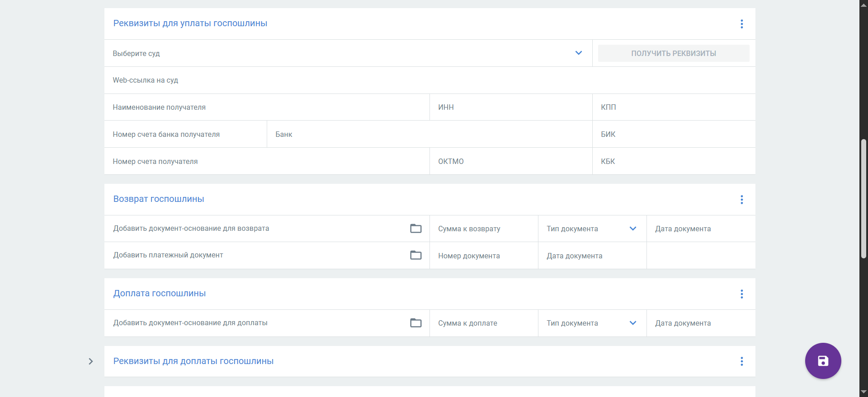Click into the ИНН field
The image size is (868, 397).
[x=510, y=107]
